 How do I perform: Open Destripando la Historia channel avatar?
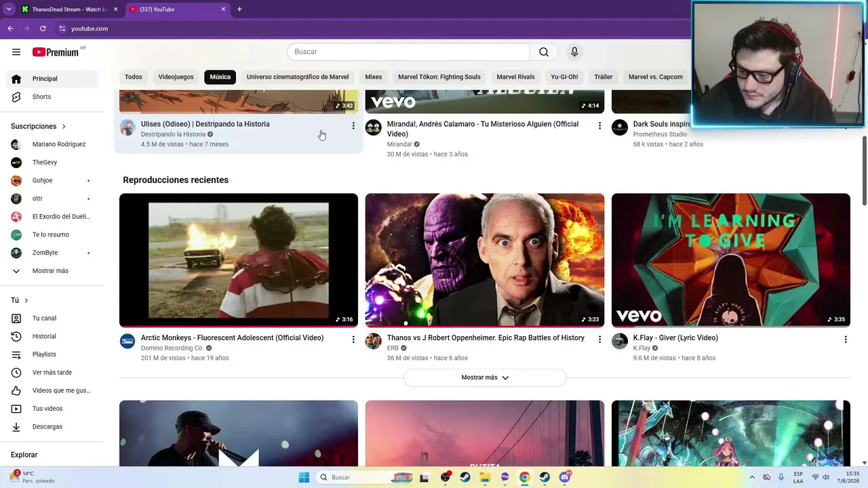pyautogui.click(x=127, y=127)
